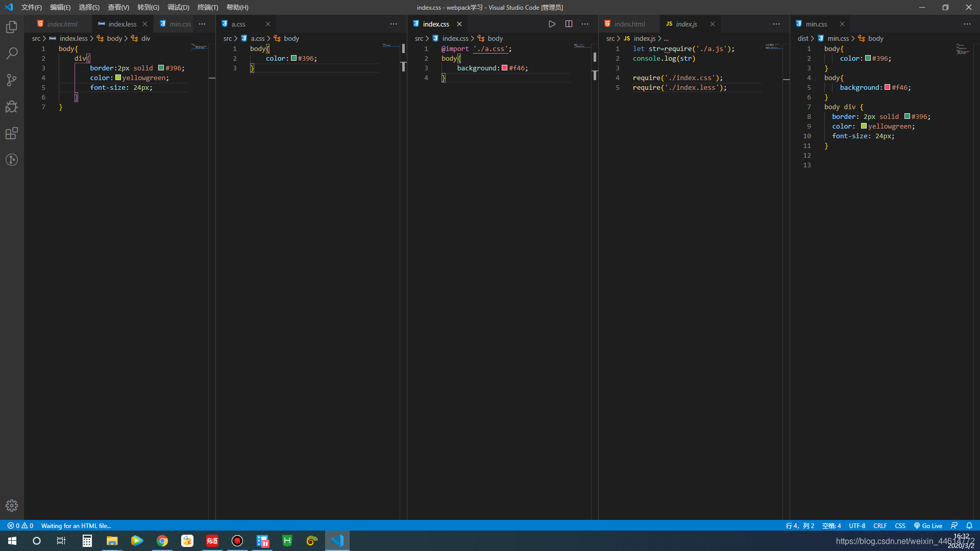Viewport: 980px width, 551px height.
Task: Open Task View on taskbar
Action: [61, 541]
